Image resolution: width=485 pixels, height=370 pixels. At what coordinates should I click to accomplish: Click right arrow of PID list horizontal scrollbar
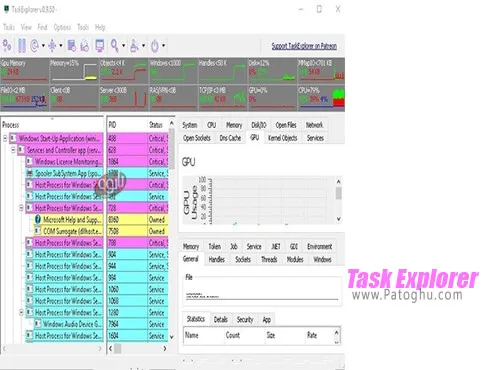click(x=164, y=349)
